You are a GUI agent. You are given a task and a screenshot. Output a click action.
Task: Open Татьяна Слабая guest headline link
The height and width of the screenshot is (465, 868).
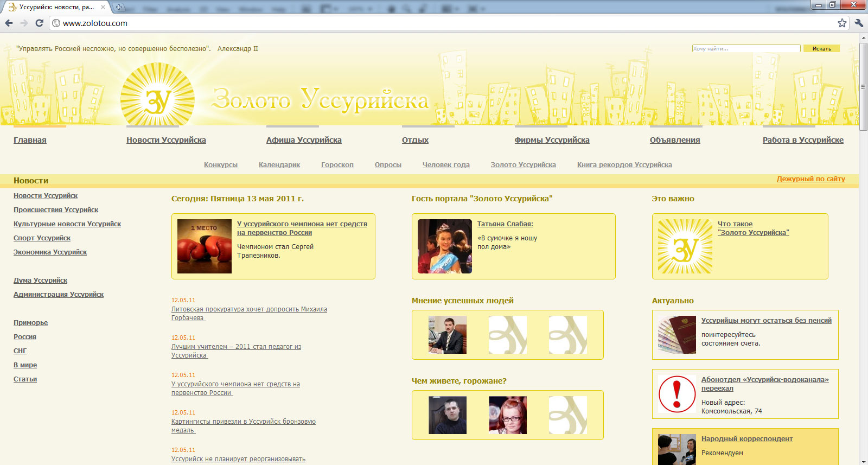tap(505, 224)
